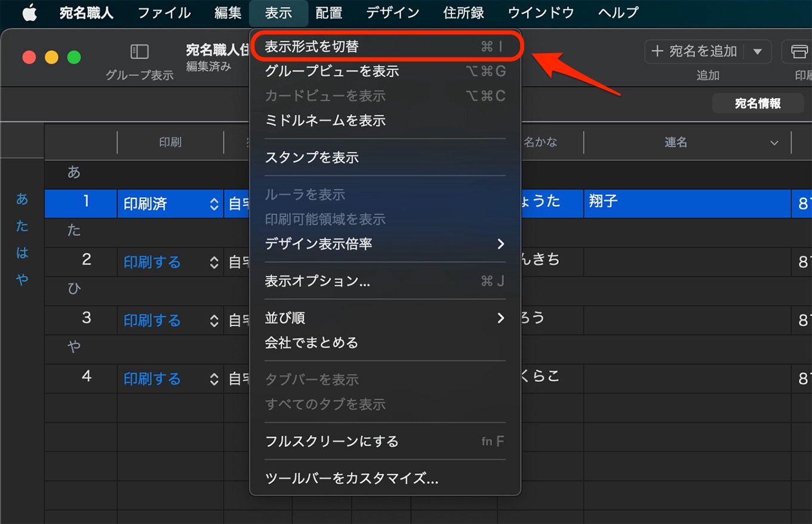Select スタンプを表示 menu item
The height and width of the screenshot is (524, 812).
[385, 157]
